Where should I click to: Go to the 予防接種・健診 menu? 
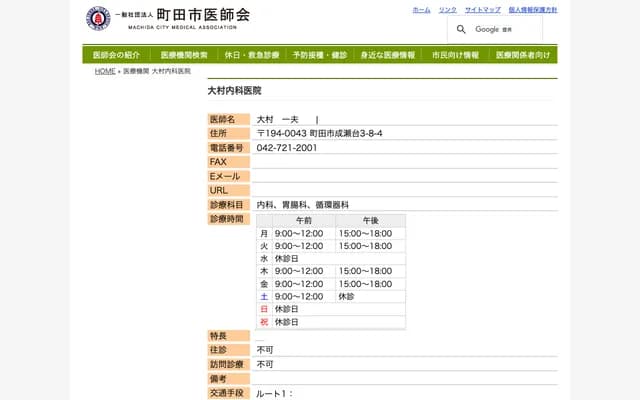point(320,55)
